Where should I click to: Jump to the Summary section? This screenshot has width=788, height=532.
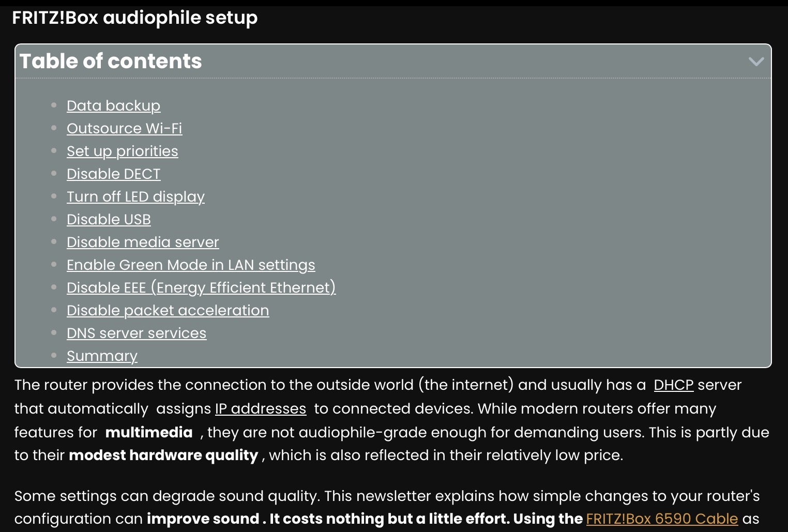tap(102, 356)
